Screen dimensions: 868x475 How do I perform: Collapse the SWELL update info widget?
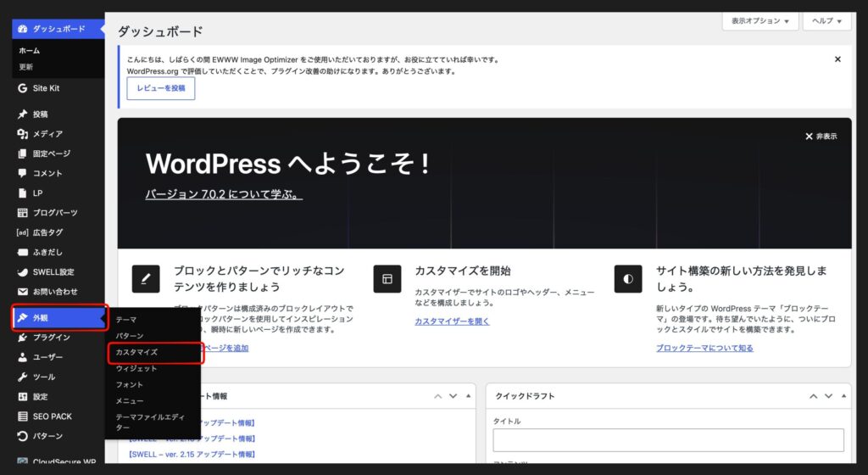click(x=468, y=396)
